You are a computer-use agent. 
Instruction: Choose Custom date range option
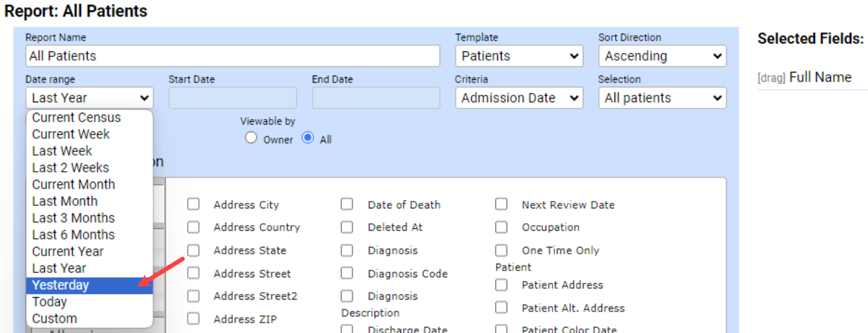click(89, 319)
